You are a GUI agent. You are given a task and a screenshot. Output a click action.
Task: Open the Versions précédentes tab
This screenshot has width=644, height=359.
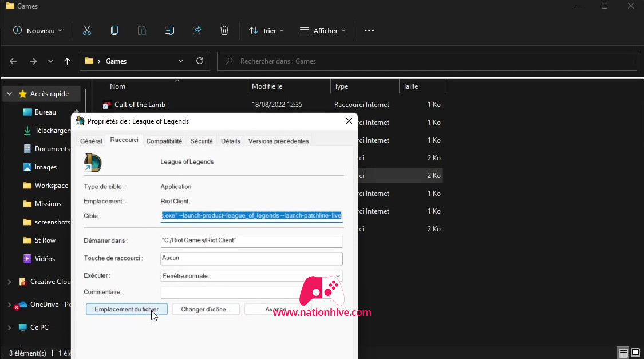278,141
